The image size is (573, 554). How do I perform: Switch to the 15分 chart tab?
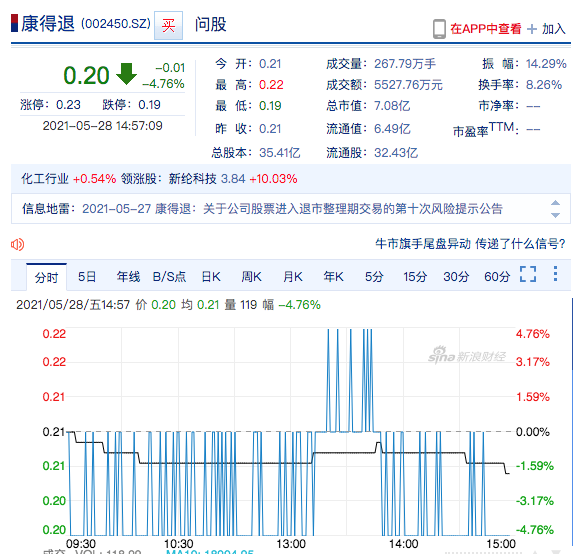pyautogui.click(x=415, y=277)
